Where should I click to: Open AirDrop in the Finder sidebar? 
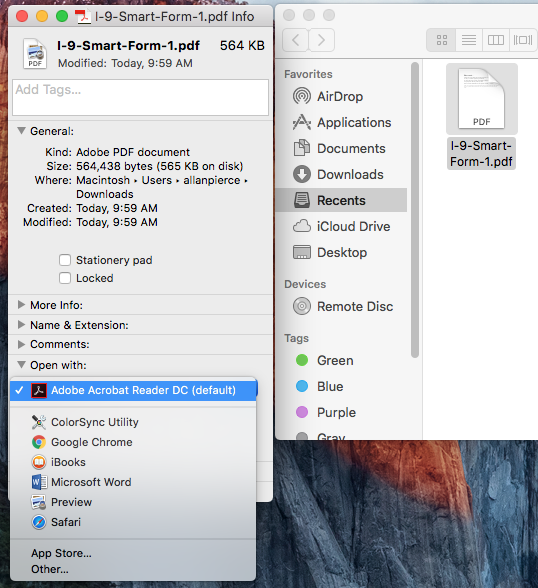(x=341, y=97)
